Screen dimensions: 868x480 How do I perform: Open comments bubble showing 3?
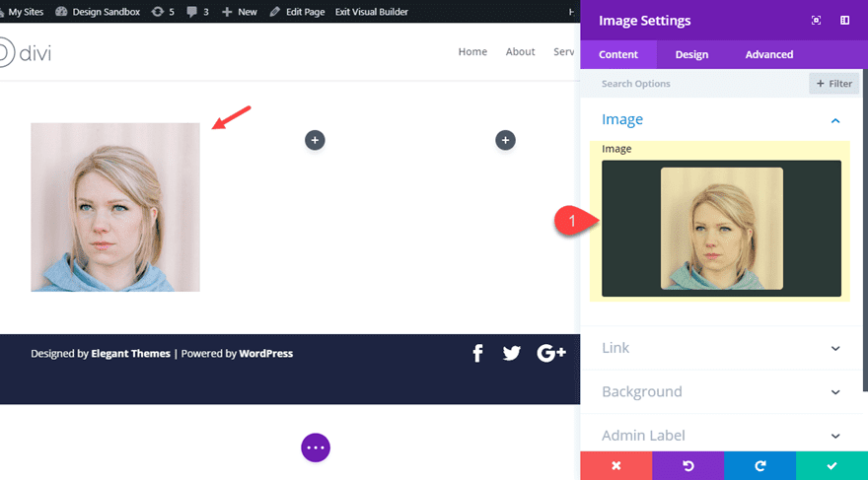[197, 12]
